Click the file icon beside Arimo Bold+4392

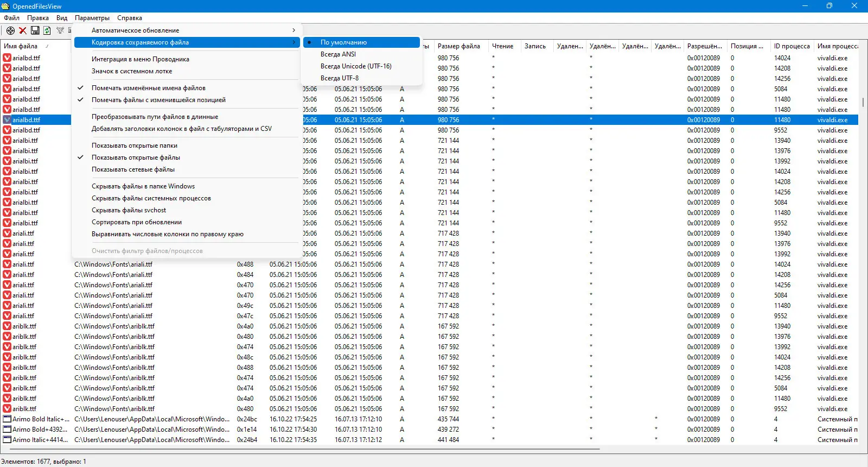(x=7, y=430)
